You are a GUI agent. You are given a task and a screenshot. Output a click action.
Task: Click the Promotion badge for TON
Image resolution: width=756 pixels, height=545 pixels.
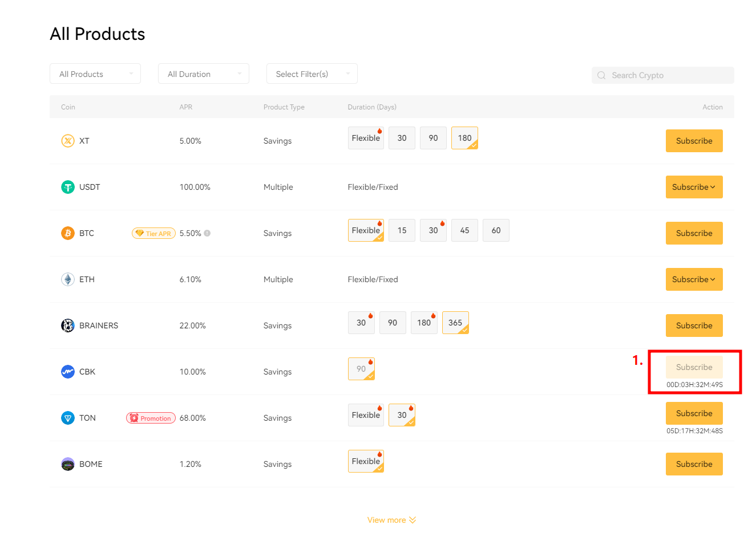click(x=151, y=418)
